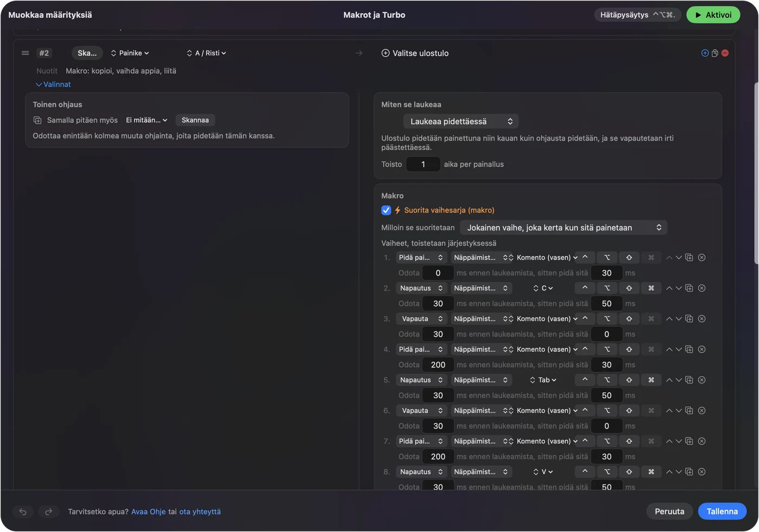Viewport: 759px width, 532px height.
Task: Move macro step 4 down
Action: (679, 349)
